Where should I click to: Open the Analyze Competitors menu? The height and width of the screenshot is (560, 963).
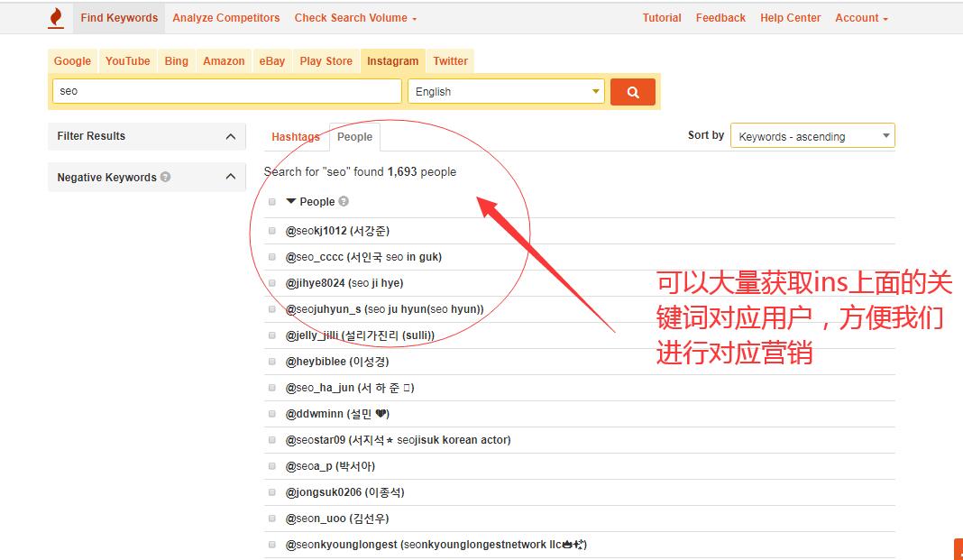[225, 17]
